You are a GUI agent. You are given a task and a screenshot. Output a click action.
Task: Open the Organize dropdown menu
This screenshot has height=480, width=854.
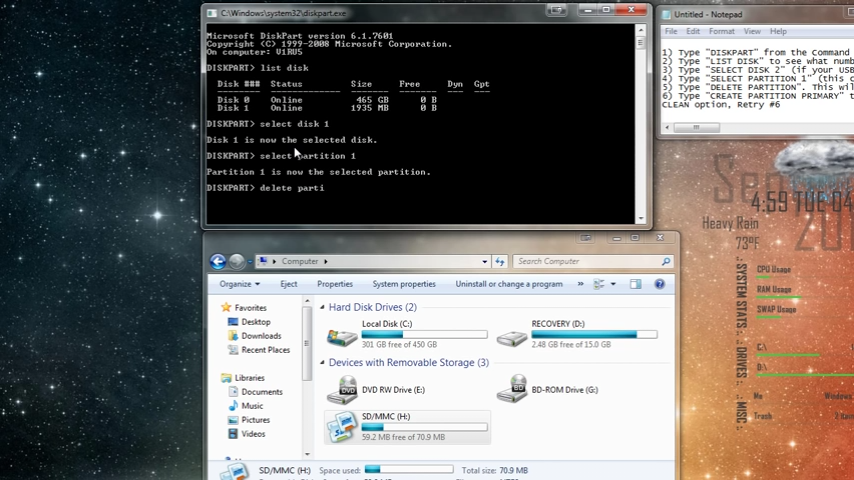coord(239,284)
